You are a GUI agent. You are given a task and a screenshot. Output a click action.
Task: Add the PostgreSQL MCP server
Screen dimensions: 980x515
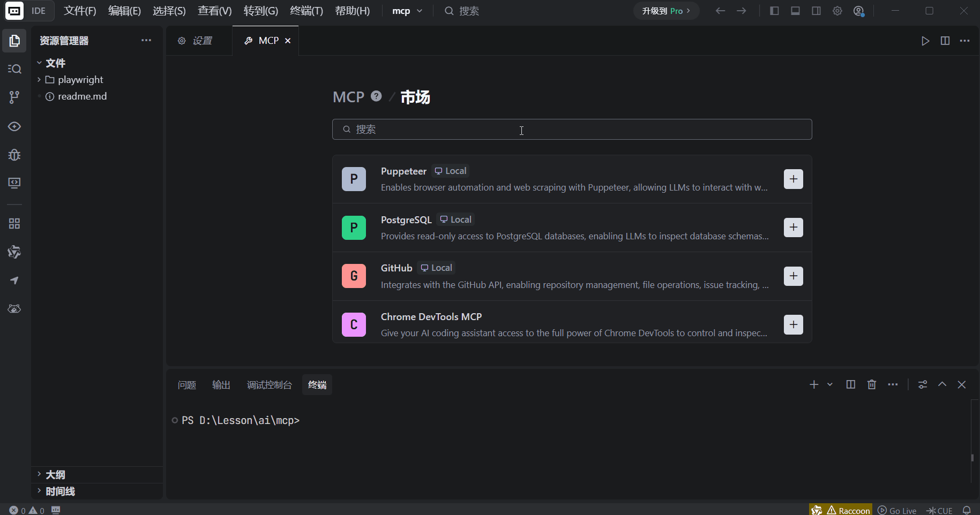click(x=794, y=228)
